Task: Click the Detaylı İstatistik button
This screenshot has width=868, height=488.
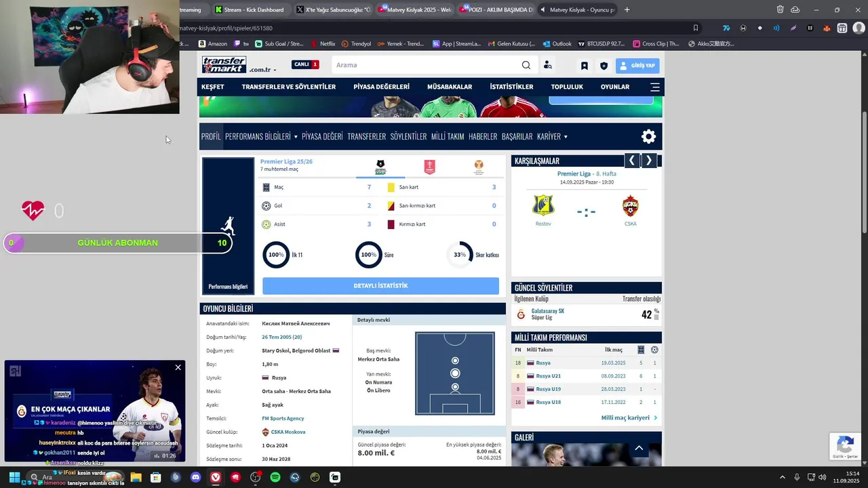Action: pyautogui.click(x=380, y=286)
